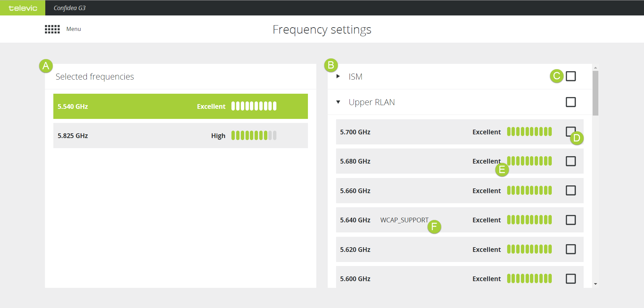Check the 5.680 GHz frequency checkbox
This screenshot has height=308, width=644.
571,161
